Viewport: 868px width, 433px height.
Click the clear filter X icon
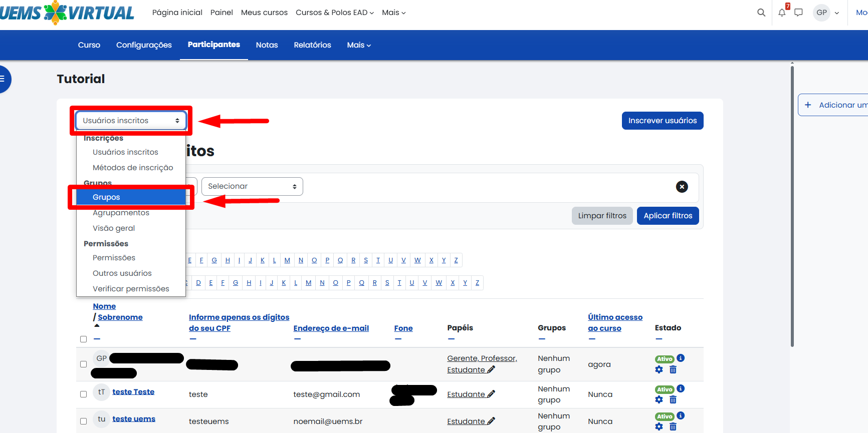click(x=682, y=187)
